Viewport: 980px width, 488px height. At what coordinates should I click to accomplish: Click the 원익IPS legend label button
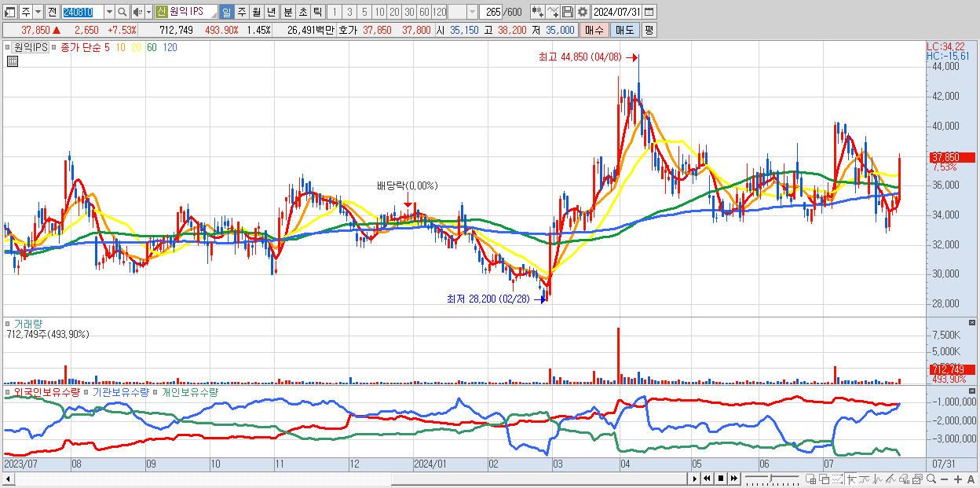(31, 47)
